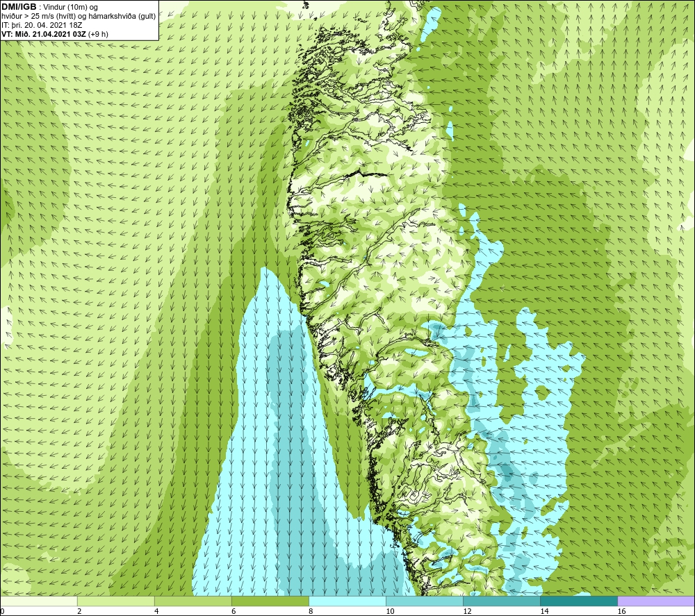The height and width of the screenshot is (616, 695).
Task: Click the 14–16 m/s dark teal swatch
Action: tap(578, 601)
